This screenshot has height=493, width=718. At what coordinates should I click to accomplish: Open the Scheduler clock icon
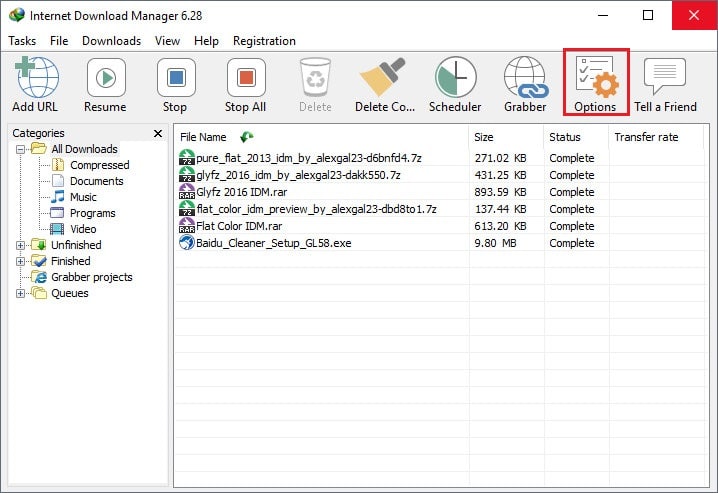(455, 77)
